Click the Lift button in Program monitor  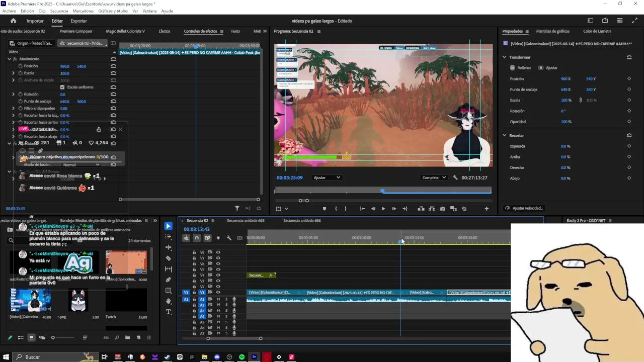tap(421, 209)
